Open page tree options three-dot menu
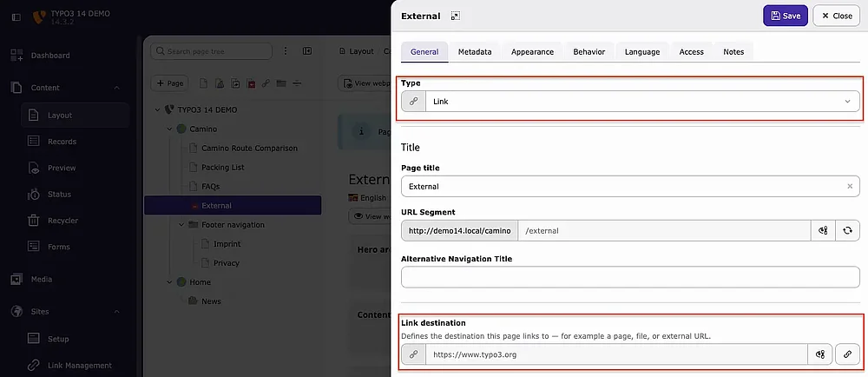This screenshot has width=868, height=377. click(286, 51)
